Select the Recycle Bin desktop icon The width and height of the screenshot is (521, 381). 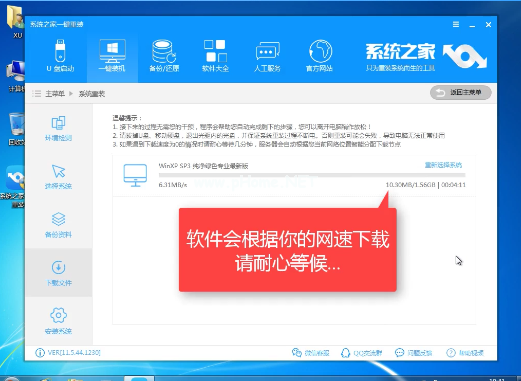click(16, 129)
